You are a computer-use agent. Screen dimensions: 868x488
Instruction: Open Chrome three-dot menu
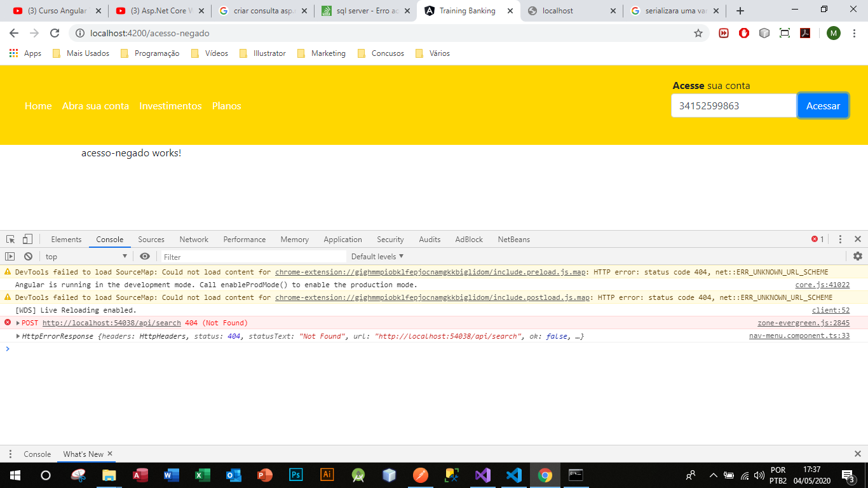pos(854,33)
